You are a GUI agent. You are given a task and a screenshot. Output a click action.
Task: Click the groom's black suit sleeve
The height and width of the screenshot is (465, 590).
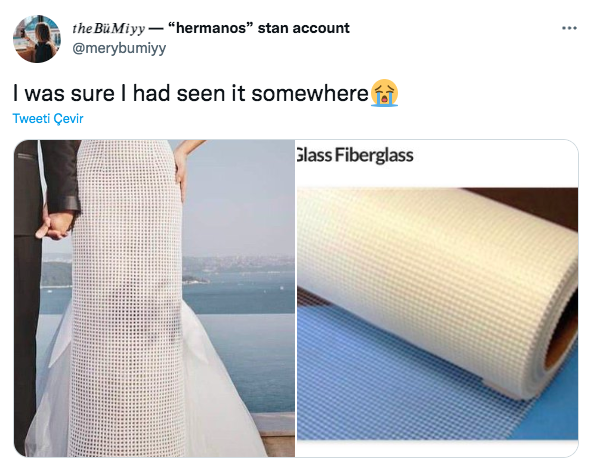60,176
